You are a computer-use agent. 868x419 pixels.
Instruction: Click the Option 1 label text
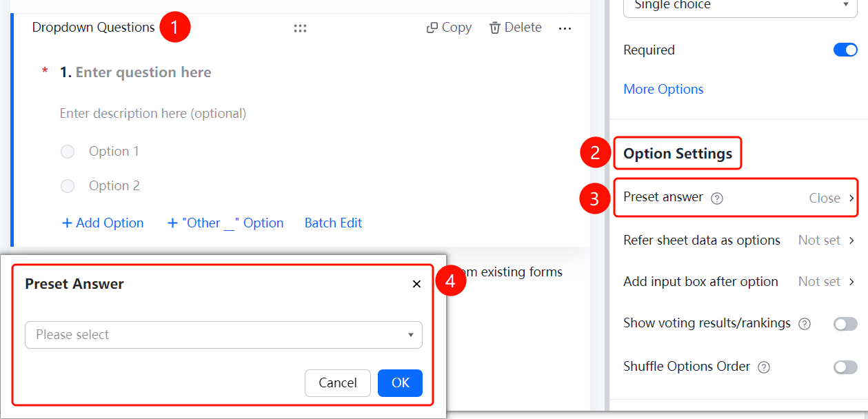click(114, 152)
